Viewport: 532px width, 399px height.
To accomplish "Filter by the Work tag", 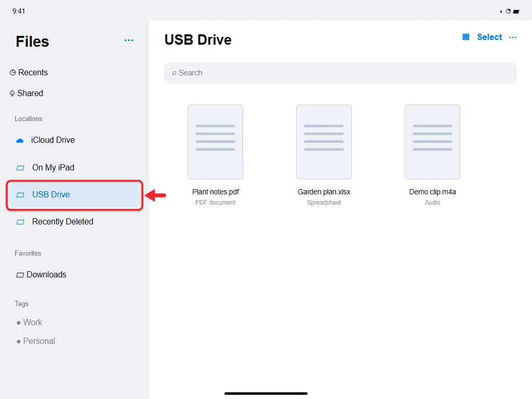I will click(33, 322).
